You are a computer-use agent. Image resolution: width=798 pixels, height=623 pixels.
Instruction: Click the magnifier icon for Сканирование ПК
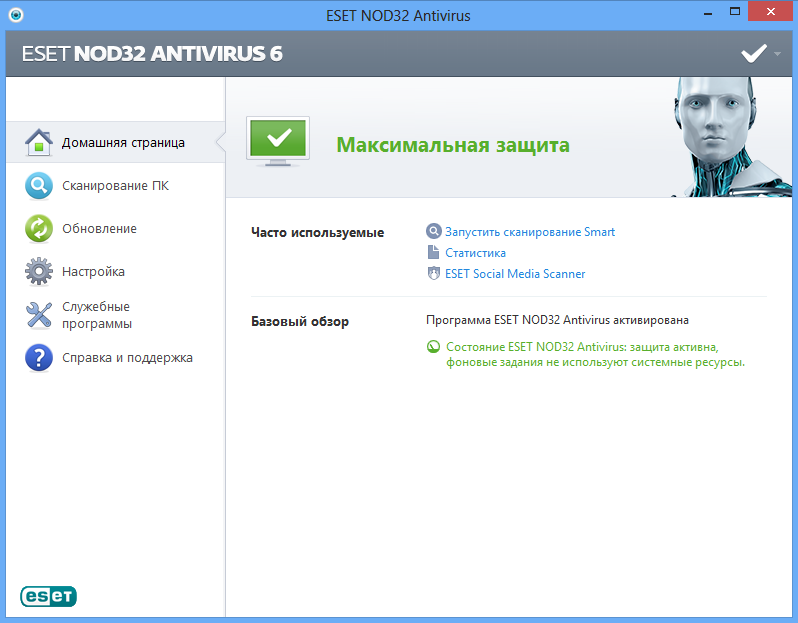[39, 185]
